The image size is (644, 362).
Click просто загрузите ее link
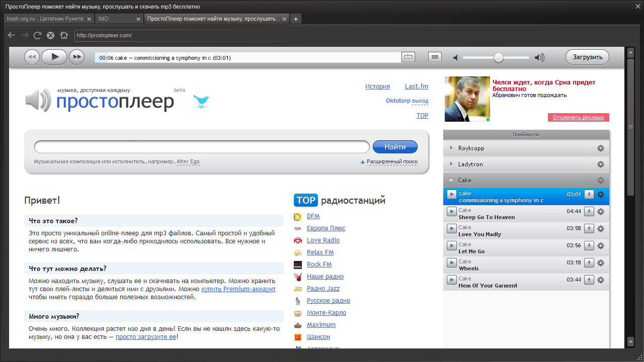tap(146, 336)
